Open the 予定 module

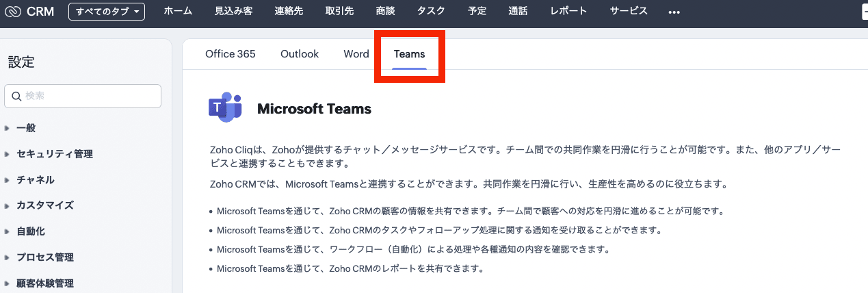pos(477,11)
